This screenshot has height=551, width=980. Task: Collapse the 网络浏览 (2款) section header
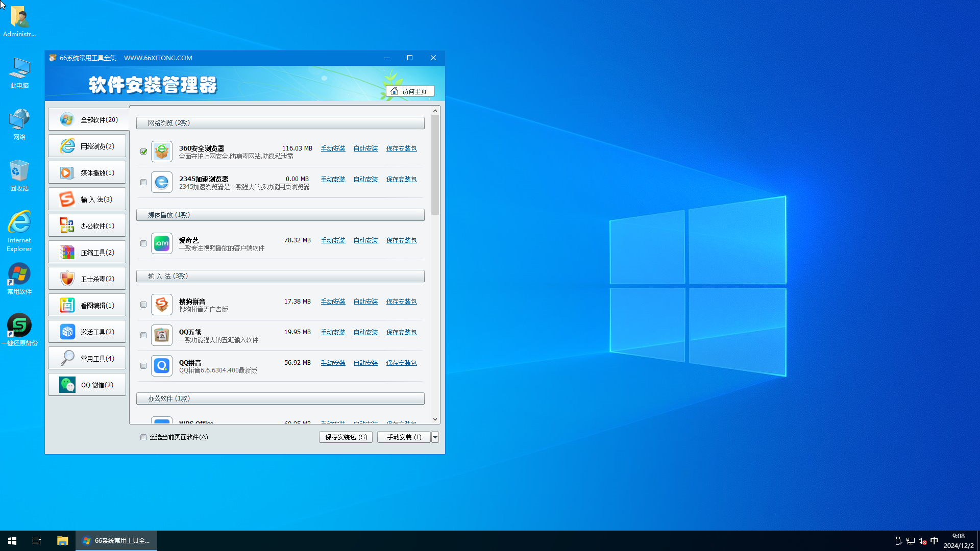280,123
